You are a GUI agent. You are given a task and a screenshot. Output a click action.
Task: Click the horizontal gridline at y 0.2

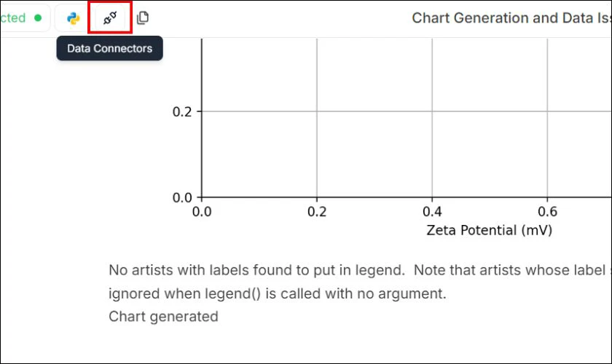click(407, 111)
